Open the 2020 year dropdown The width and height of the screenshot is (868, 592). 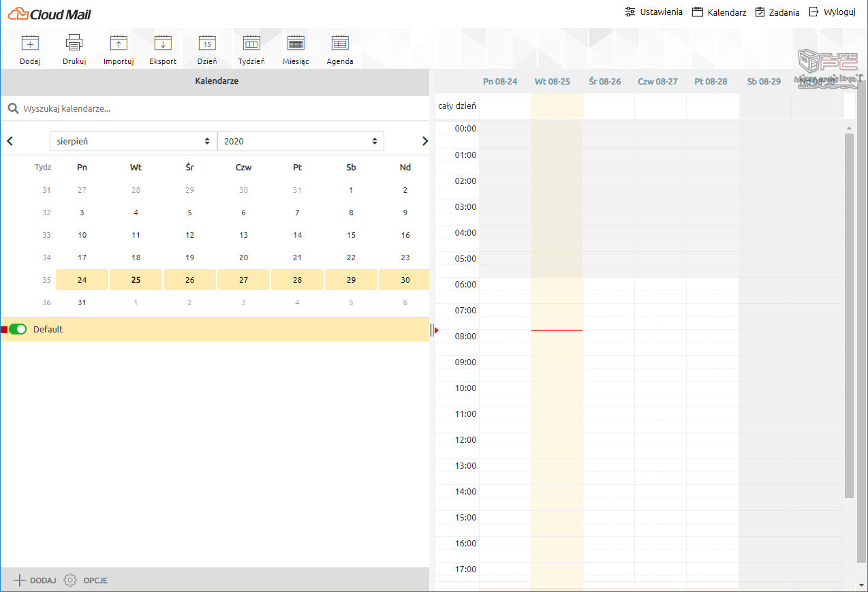click(x=300, y=141)
